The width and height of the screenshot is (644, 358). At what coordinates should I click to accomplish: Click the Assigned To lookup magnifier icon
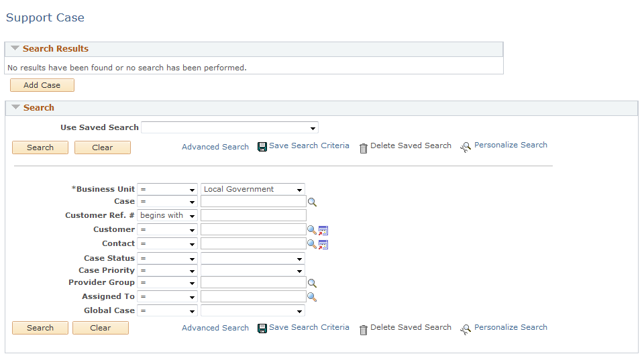[x=312, y=297]
